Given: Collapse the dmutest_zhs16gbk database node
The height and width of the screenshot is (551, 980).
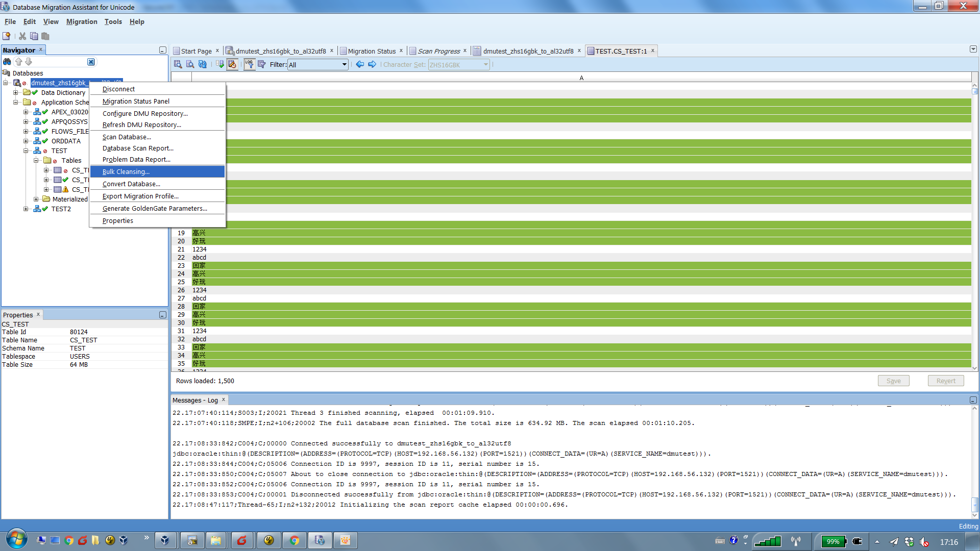Looking at the screenshot, I should tap(6, 83).
